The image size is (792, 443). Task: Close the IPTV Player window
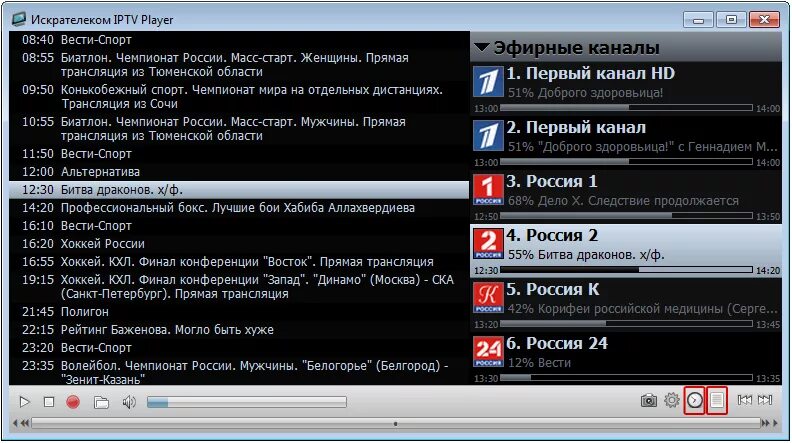[764, 20]
